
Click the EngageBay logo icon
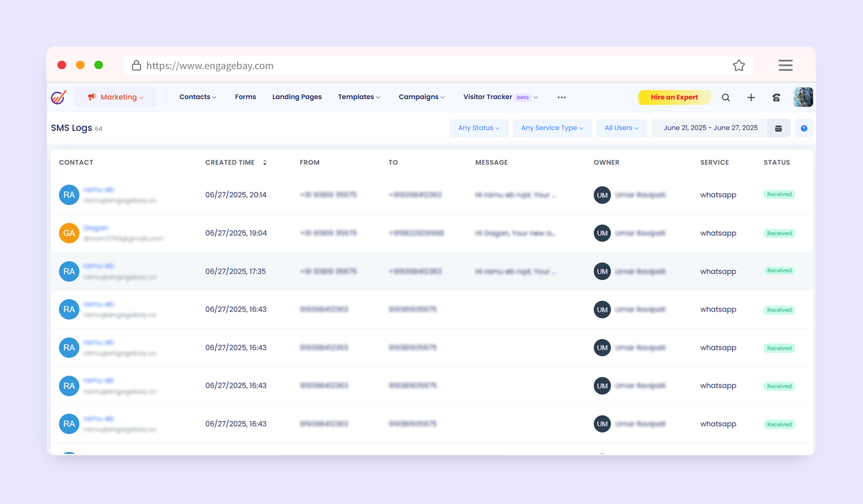point(59,97)
